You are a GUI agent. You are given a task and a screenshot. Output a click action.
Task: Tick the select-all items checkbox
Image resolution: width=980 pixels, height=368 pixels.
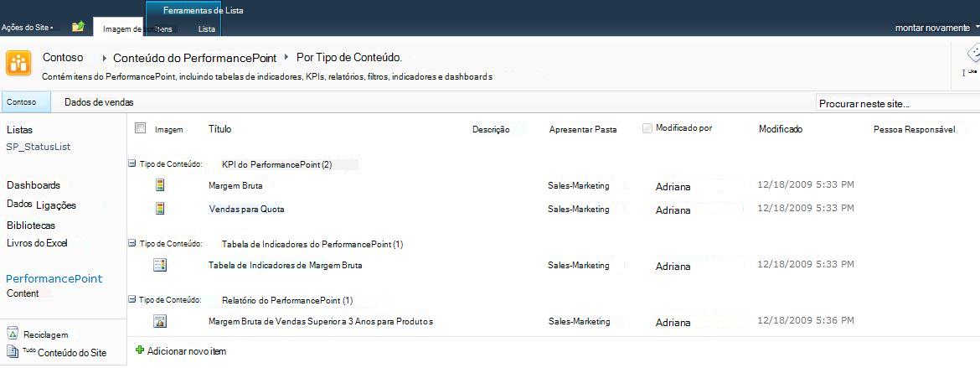click(141, 127)
